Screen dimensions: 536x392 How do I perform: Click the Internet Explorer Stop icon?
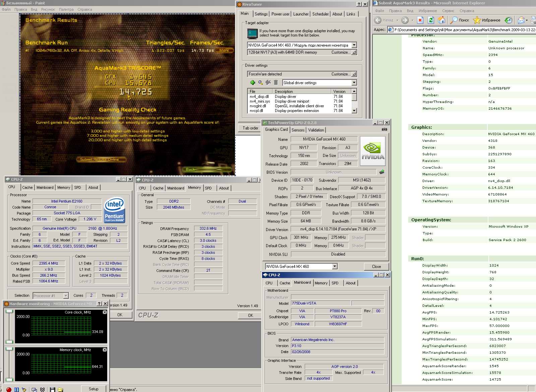coord(420,20)
